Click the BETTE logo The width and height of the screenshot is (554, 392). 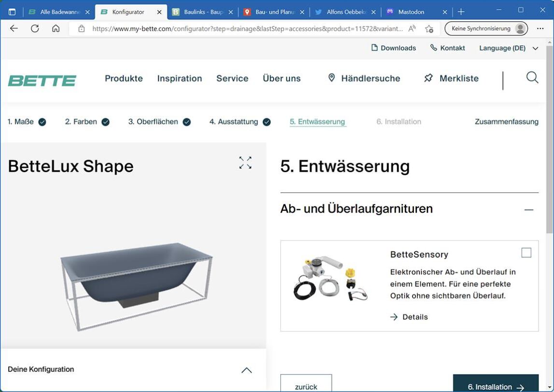click(42, 81)
